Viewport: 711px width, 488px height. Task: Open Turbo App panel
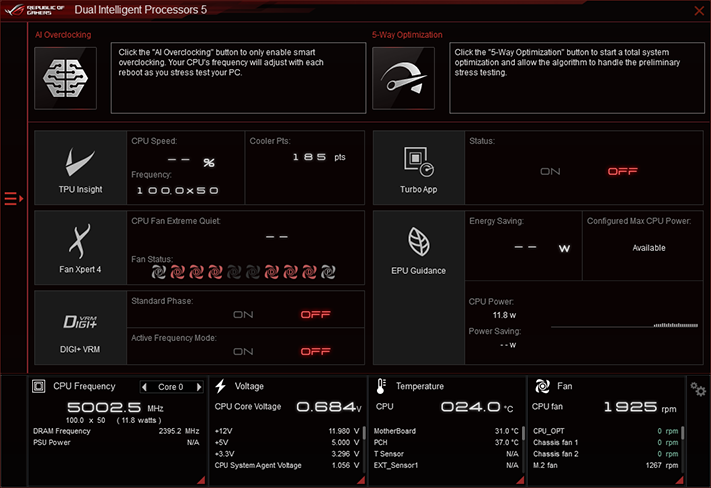pyautogui.click(x=419, y=168)
